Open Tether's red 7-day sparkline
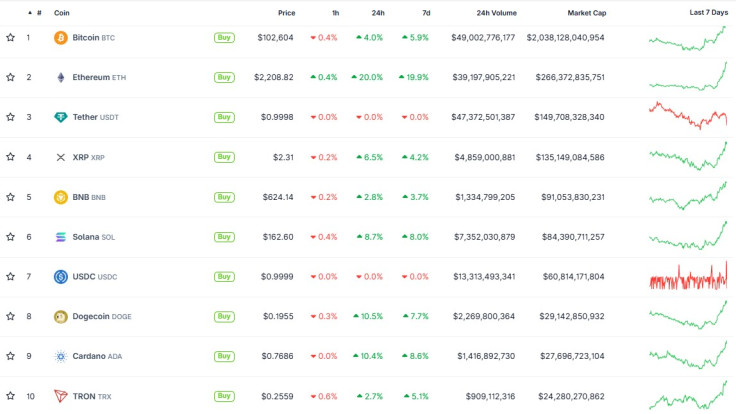 tap(688, 115)
